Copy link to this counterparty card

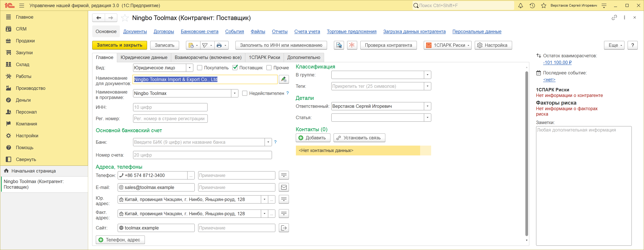[x=614, y=17]
